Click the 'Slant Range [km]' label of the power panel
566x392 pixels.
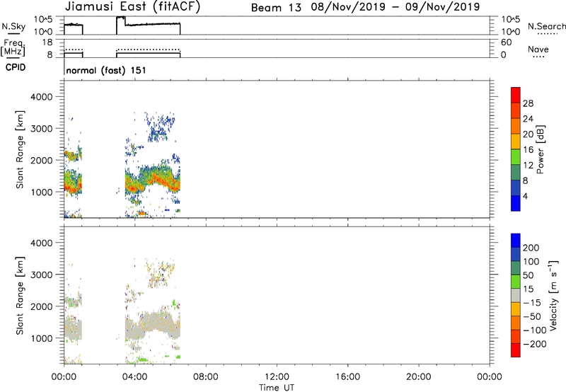tap(20, 149)
